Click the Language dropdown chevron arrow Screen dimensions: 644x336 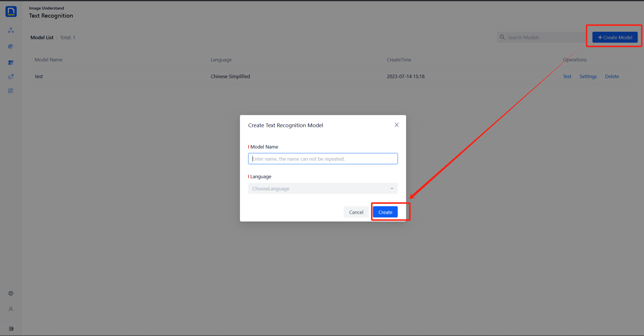coord(392,188)
